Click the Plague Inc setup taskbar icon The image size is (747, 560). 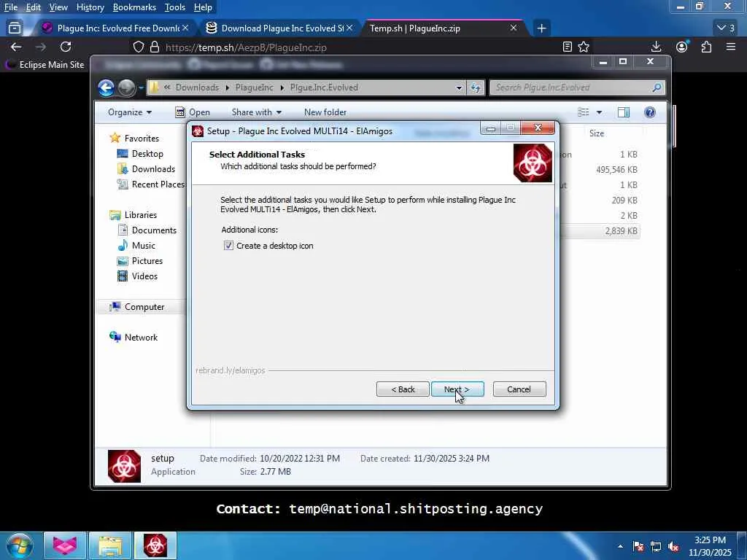tap(155, 545)
